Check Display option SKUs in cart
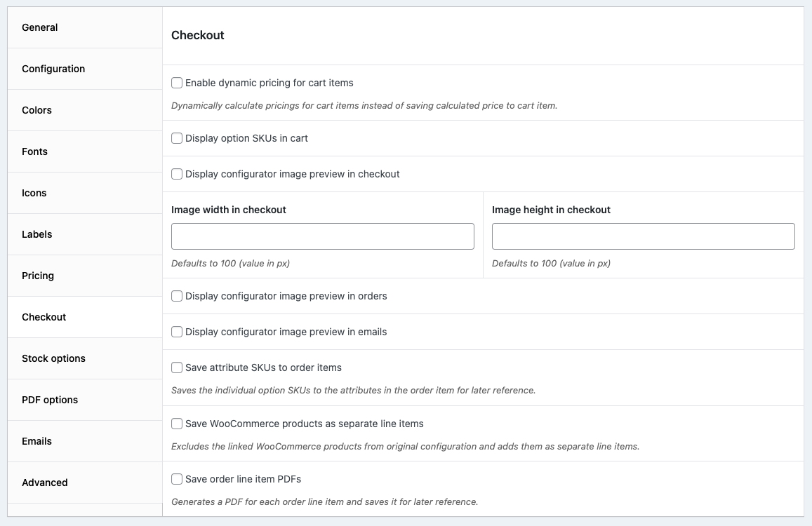Viewport: 812px width, 526px height. [177, 138]
